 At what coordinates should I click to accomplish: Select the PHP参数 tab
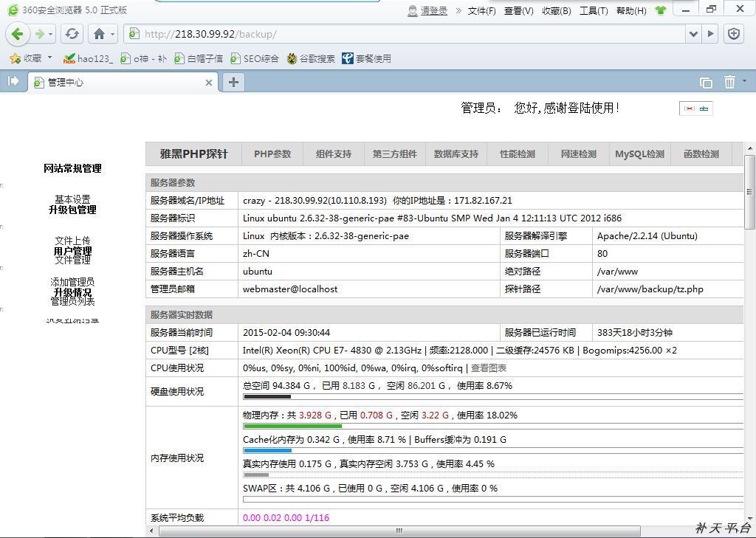272,154
